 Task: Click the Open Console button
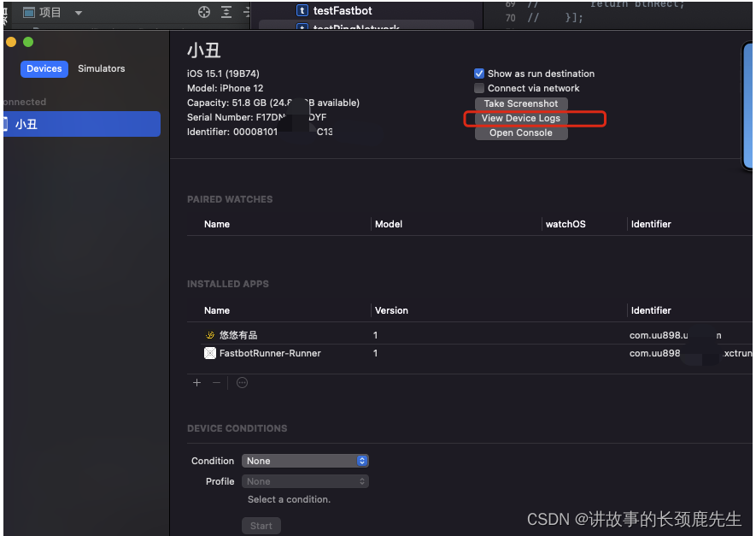pos(521,133)
